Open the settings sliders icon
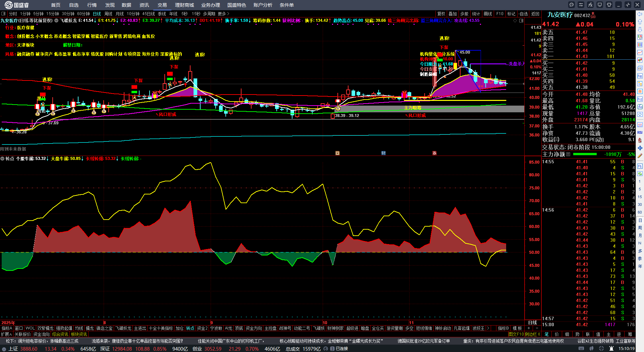Screen dimensions: 644x352 (x=581, y=5)
